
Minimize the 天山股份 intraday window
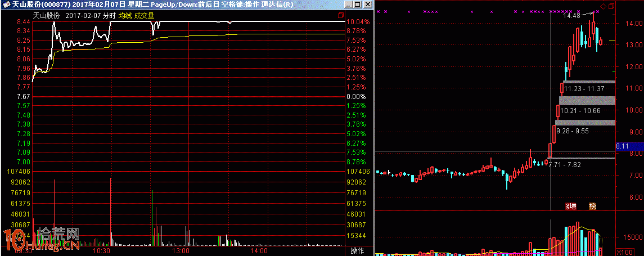point(349,5)
